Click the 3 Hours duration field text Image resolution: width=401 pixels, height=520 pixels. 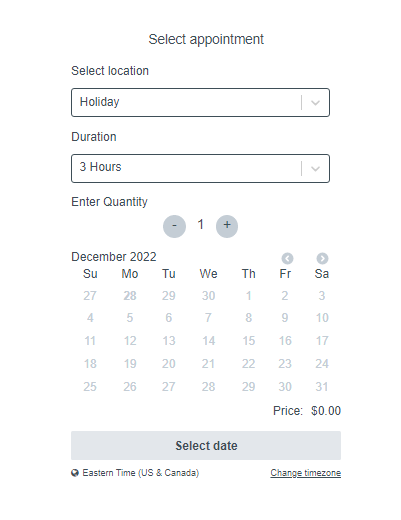(100, 167)
